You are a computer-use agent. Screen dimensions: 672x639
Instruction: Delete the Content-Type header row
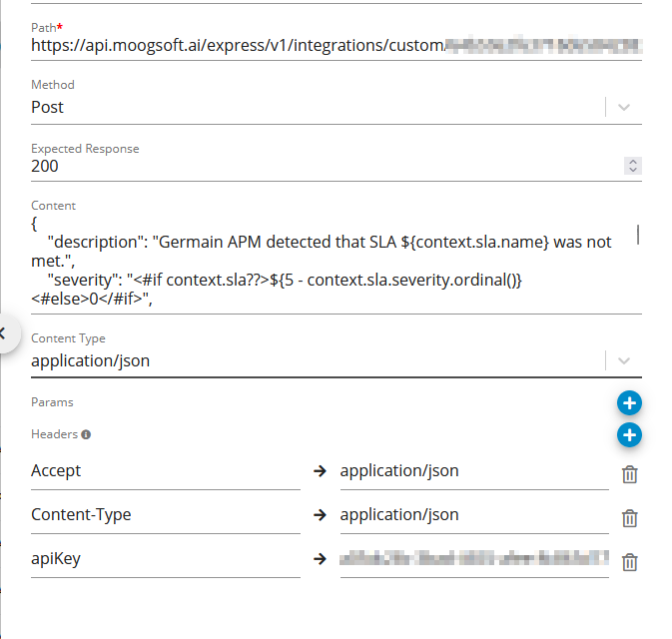click(x=630, y=518)
